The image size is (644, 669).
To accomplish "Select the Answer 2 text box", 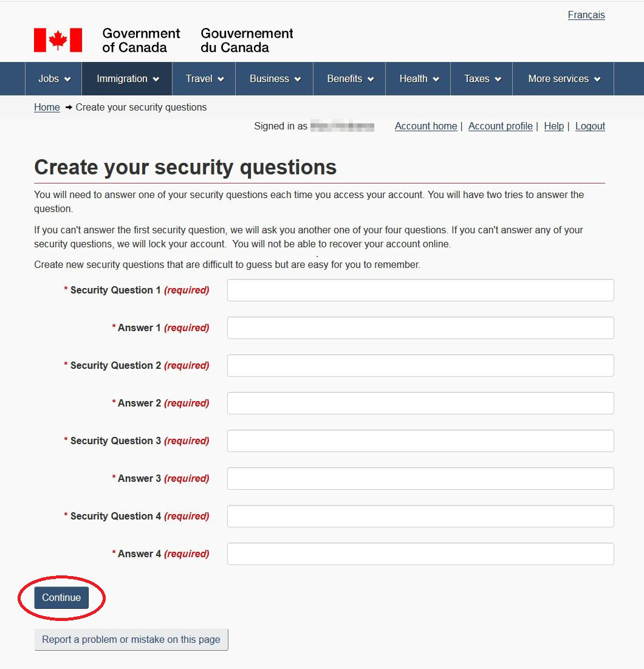I will tap(420, 403).
